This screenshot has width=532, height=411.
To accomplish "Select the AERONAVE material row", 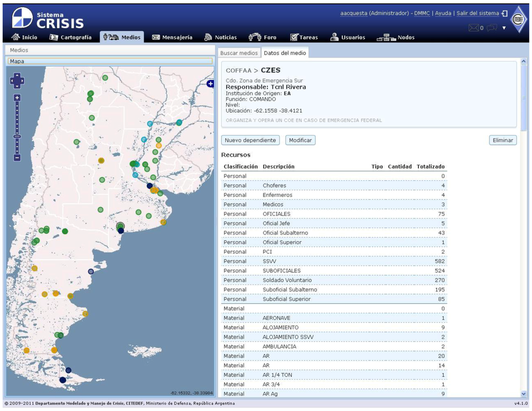I will click(x=334, y=318).
